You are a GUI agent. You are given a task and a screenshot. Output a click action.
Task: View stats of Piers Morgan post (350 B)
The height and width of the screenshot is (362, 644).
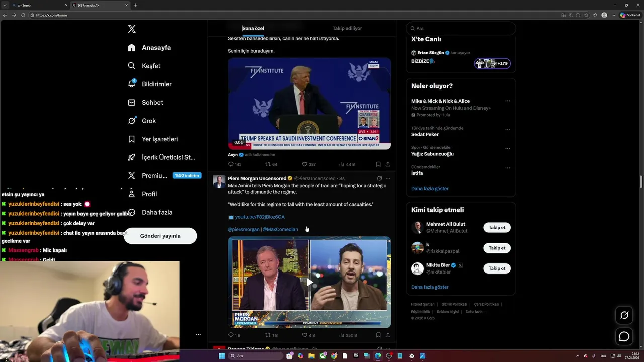[x=348, y=335]
